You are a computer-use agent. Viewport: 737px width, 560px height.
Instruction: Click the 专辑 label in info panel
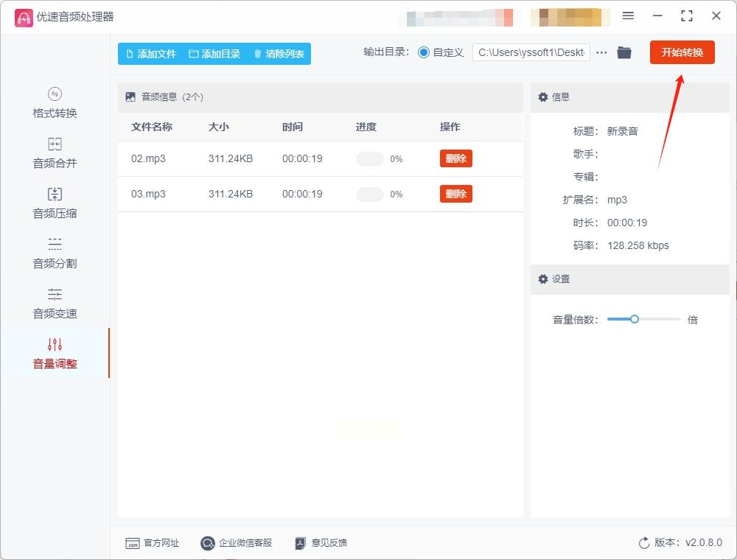(x=585, y=177)
